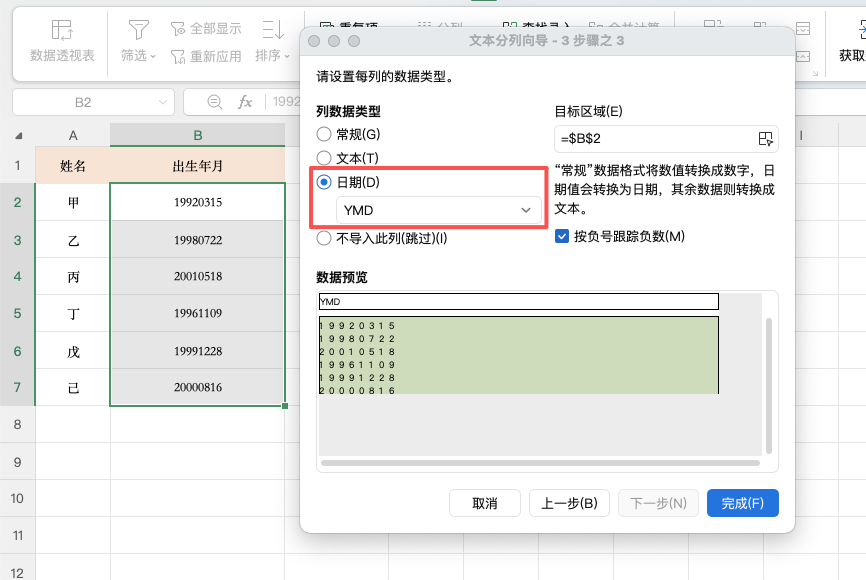
Task: Click cell with value 19920315
Action: point(198,202)
